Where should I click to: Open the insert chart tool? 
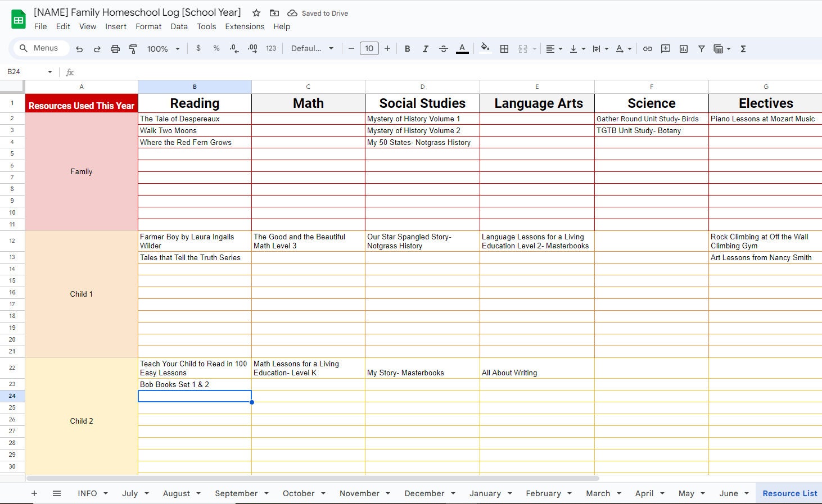click(683, 49)
